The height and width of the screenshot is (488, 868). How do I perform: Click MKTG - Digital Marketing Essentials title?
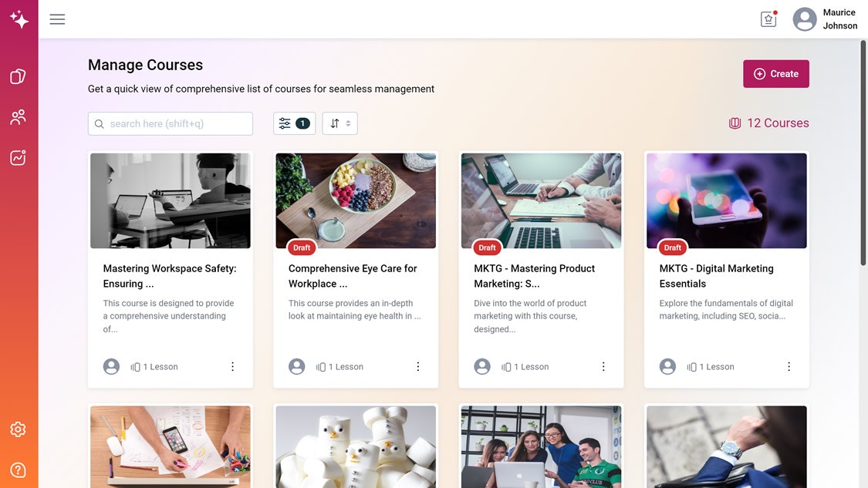tap(716, 276)
